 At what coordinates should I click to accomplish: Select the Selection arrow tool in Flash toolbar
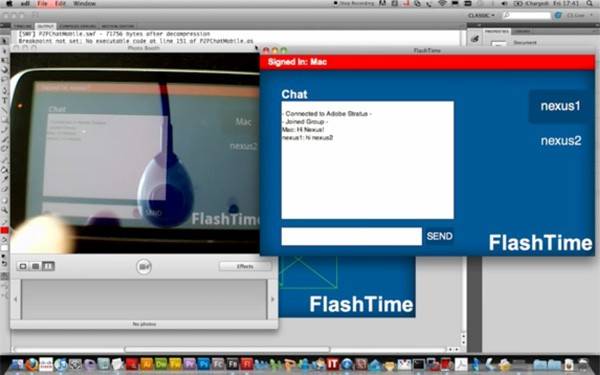[5, 41]
